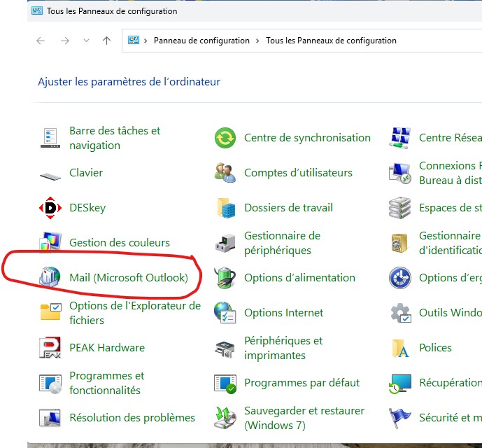Select Tous les Panneaux de configuration breadcrumb

(x=331, y=41)
